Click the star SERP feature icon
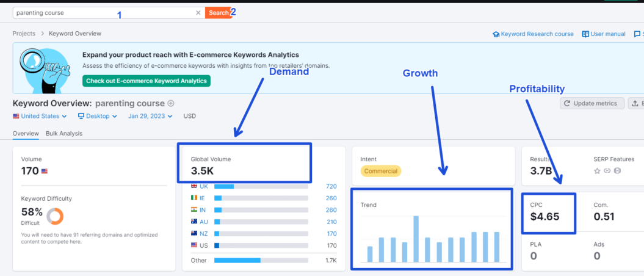The width and height of the screenshot is (644, 276). [597, 171]
